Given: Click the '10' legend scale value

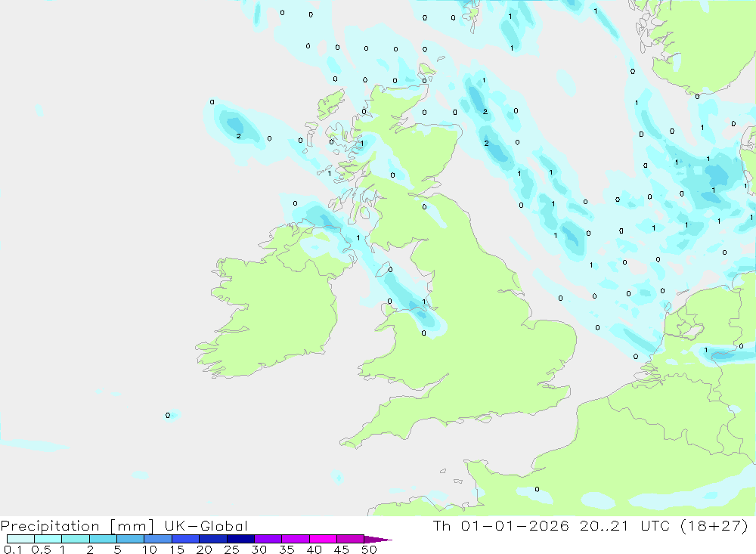Looking at the screenshot, I should coord(150,549).
